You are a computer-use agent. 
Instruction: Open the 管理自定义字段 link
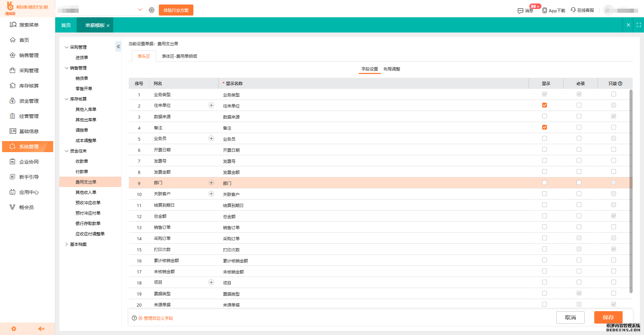pos(158,318)
